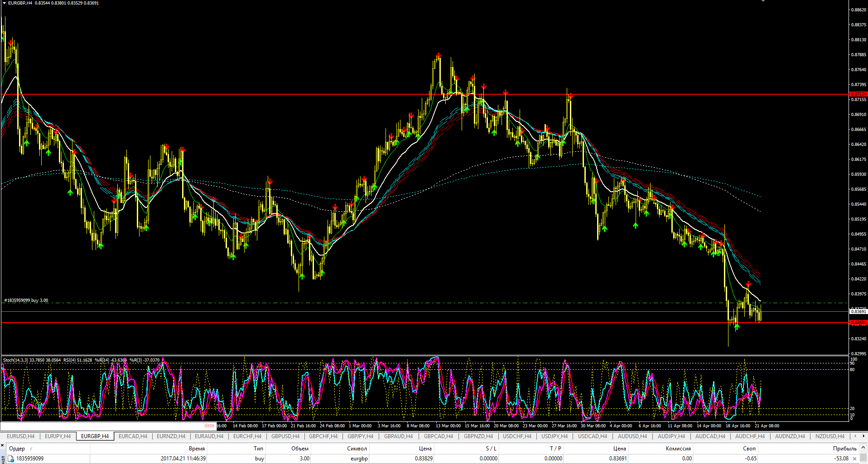The width and height of the screenshot is (868, 464).
Task: Switch to the USDCAD,H4 chart tab
Action: tap(593, 436)
